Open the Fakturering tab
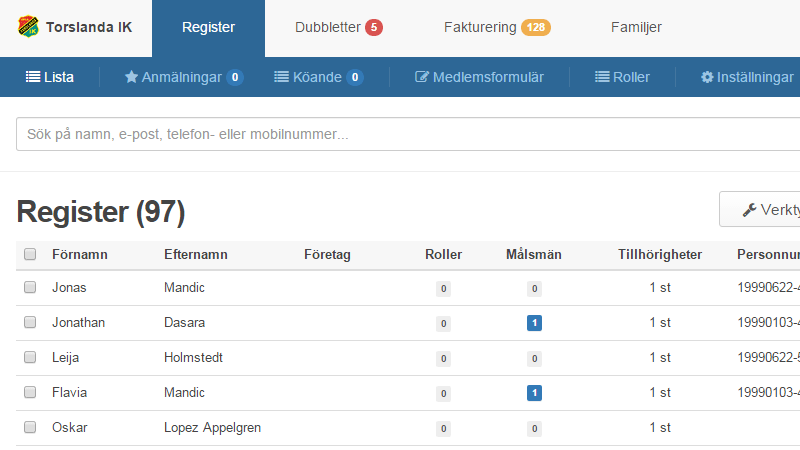This screenshot has height=450, width=800. 496,28
